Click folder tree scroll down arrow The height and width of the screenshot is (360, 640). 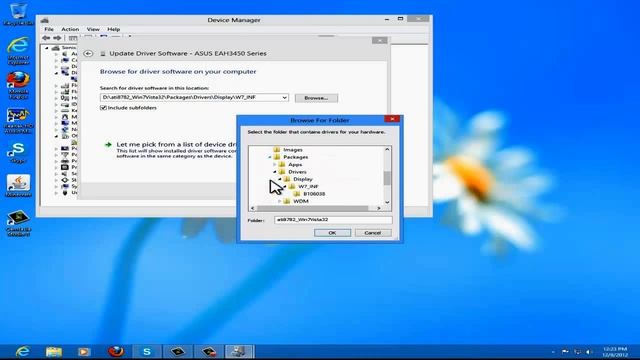click(x=387, y=202)
